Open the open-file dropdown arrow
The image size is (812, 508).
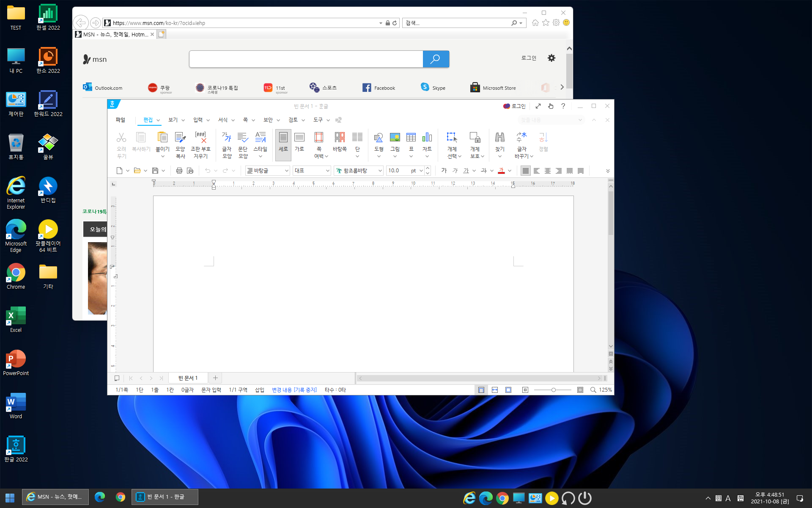(145, 171)
